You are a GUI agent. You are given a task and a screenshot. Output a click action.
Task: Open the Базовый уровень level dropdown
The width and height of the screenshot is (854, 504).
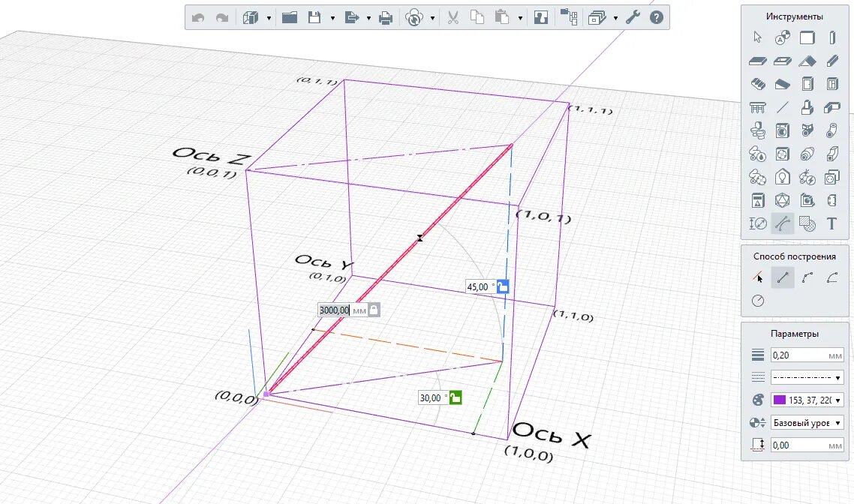(x=807, y=422)
